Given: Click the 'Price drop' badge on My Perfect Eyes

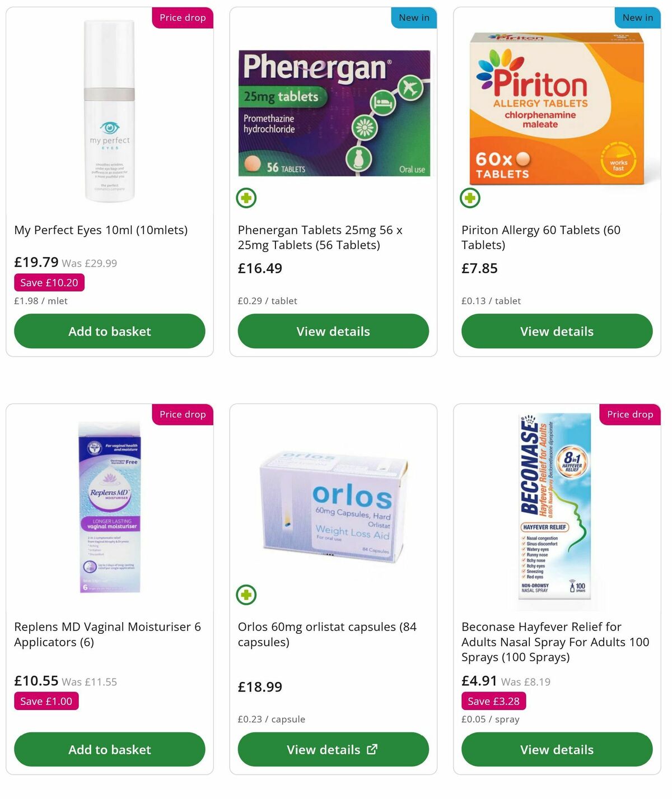Looking at the screenshot, I should [183, 17].
